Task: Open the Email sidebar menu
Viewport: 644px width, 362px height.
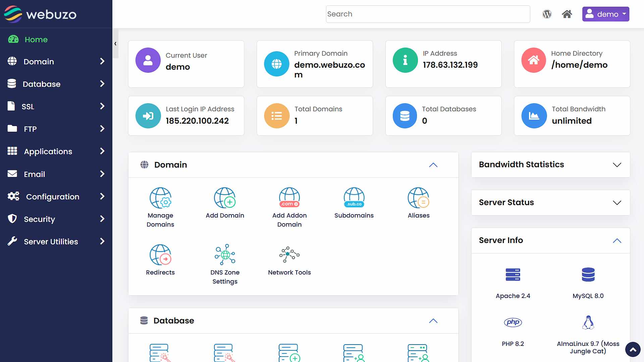Action: (x=56, y=174)
